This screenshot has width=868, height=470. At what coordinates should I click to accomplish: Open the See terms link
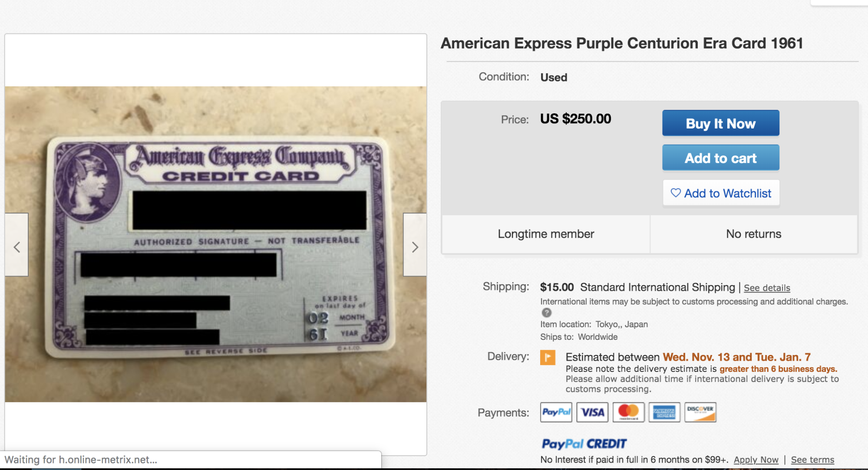click(x=812, y=459)
